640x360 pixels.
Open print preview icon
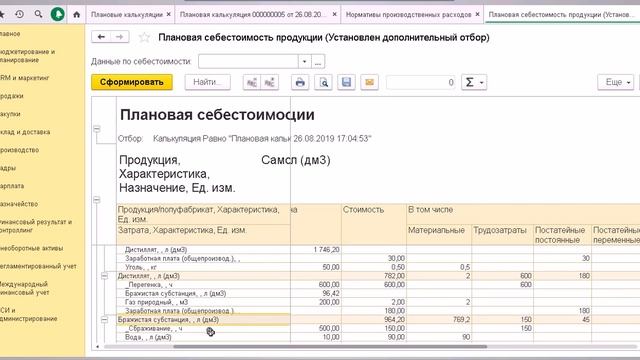coord(323,82)
